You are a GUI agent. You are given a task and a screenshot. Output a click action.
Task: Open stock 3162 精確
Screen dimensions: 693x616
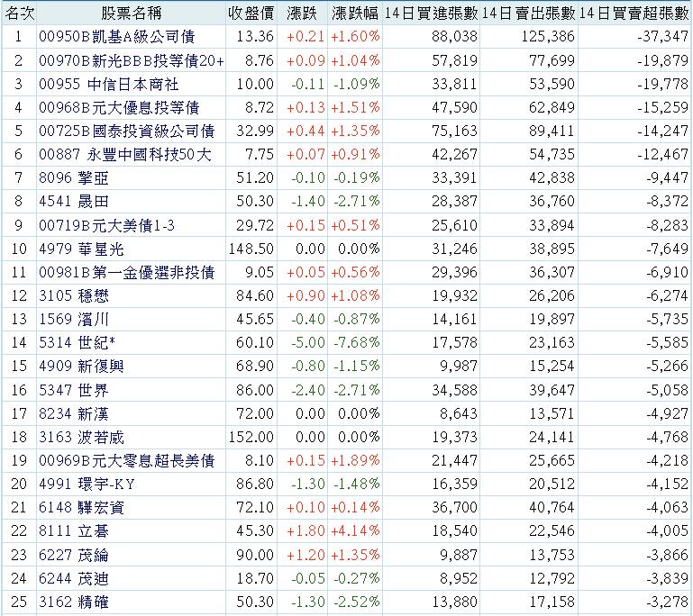(74, 602)
